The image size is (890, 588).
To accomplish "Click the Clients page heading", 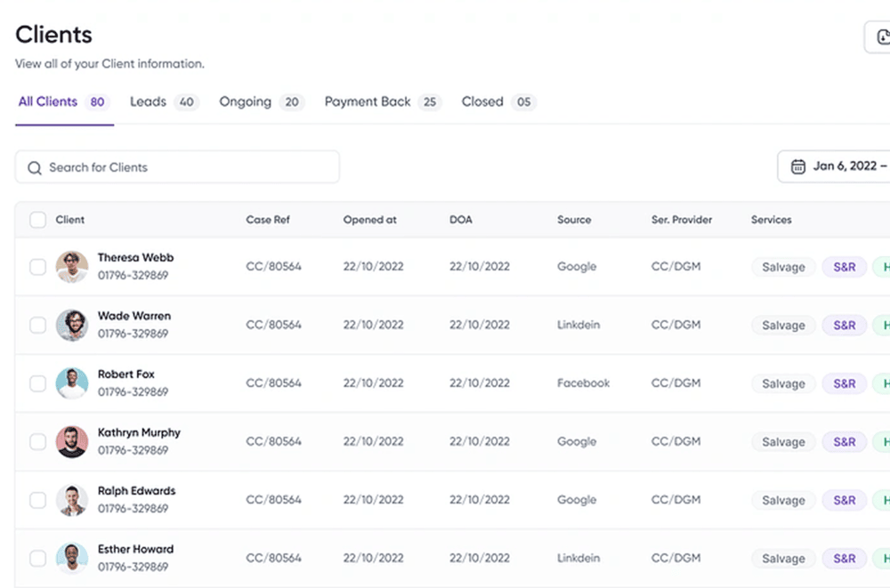I will coord(54,35).
